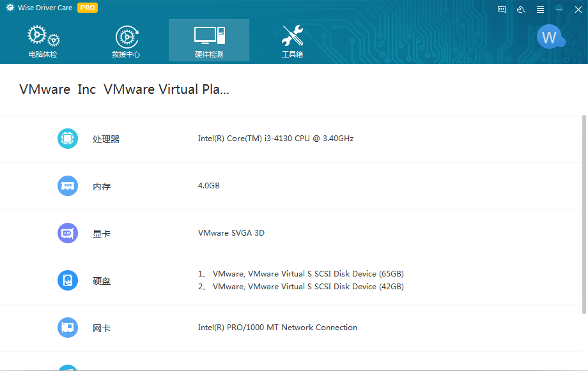588x371 pixels.
Task: Click the 网卡 network card icon
Action: pyautogui.click(x=68, y=328)
